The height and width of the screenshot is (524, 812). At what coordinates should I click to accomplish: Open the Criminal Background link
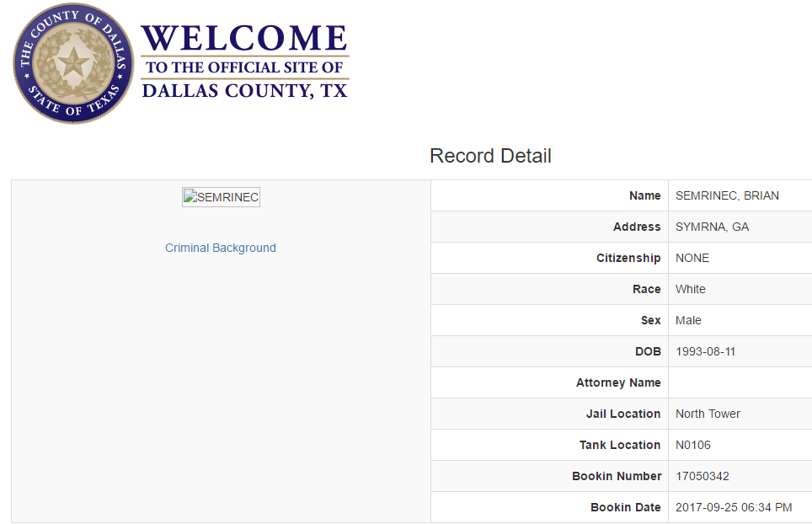[221, 248]
